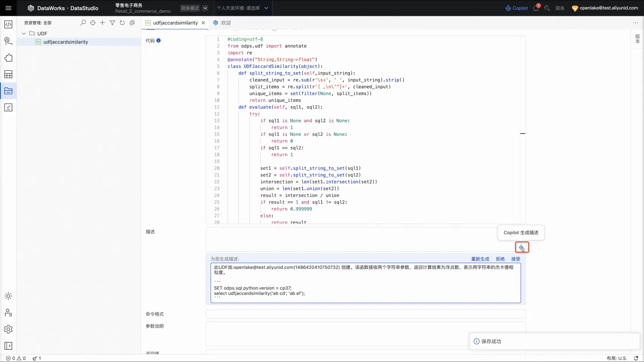Open the settings gear sidebar icon
Image resolution: width=644 pixels, height=362 pixels.
coord(8,329)
